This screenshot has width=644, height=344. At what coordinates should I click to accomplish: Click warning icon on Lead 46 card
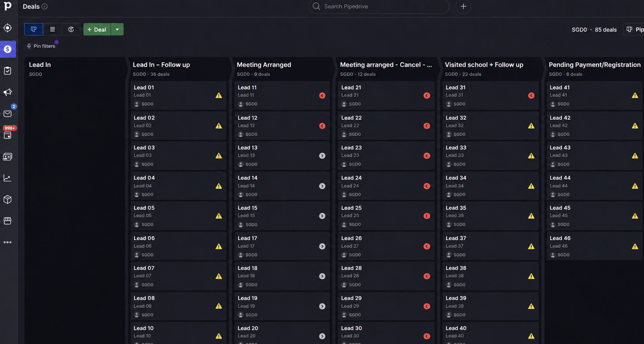(x=635, y=246)
